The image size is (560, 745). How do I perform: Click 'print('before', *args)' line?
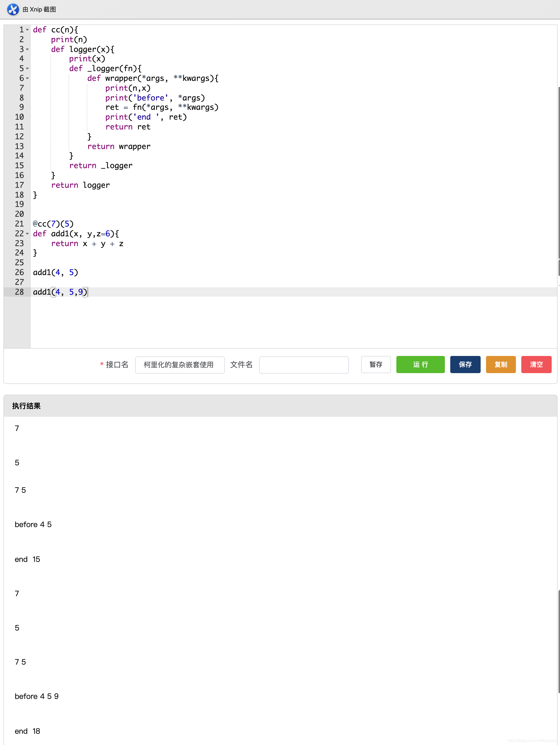[x=155, y=98]
